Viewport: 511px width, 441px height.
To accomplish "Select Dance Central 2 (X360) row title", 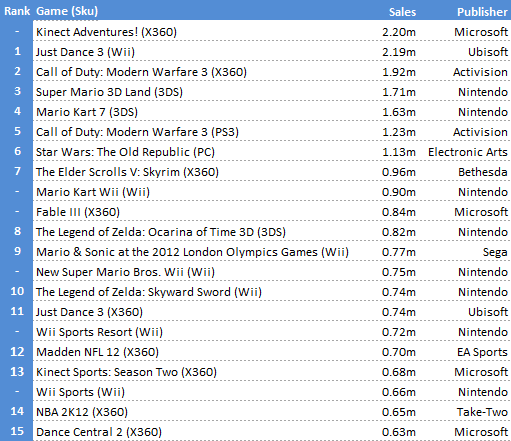I will [x=99, y=432].
